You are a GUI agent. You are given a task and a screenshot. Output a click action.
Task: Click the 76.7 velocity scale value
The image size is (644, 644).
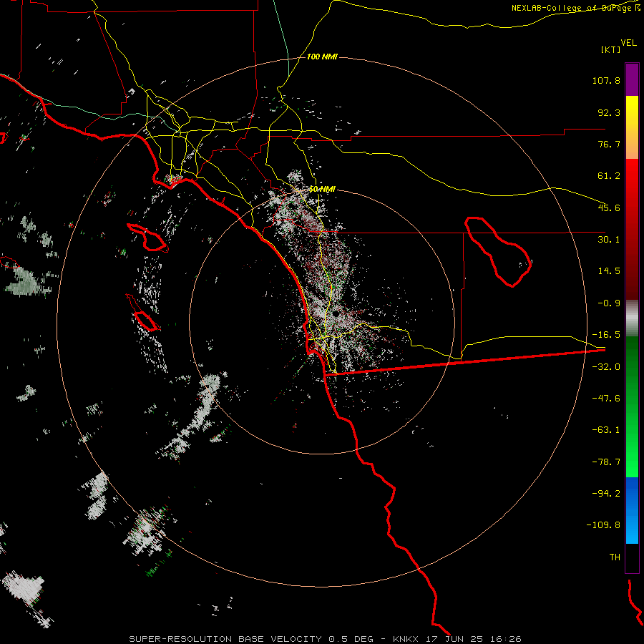coord(609,144)
